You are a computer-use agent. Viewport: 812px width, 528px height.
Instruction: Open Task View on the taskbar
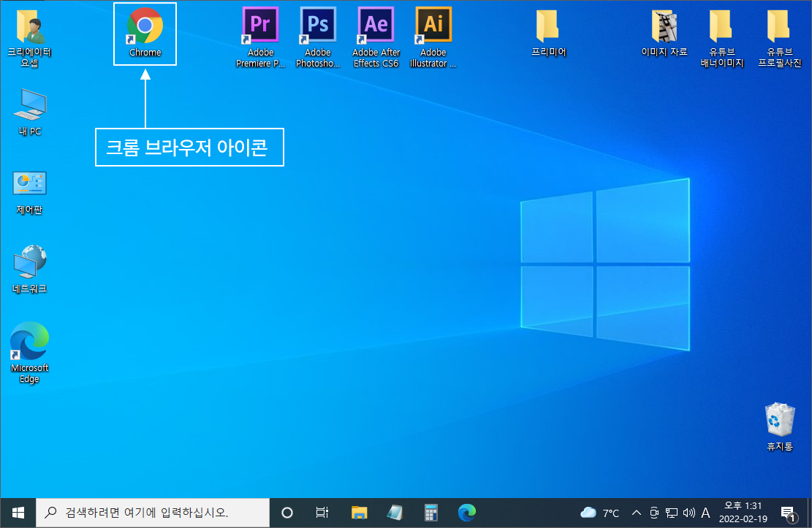322,513
